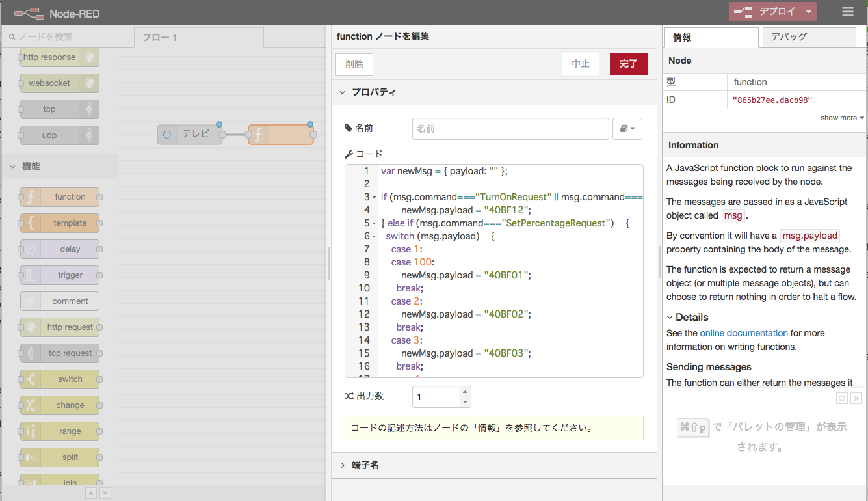This screenshot has width=868, height=501.
Task: Refresh the tip in the info sidebar
Action: coord(842,398)
